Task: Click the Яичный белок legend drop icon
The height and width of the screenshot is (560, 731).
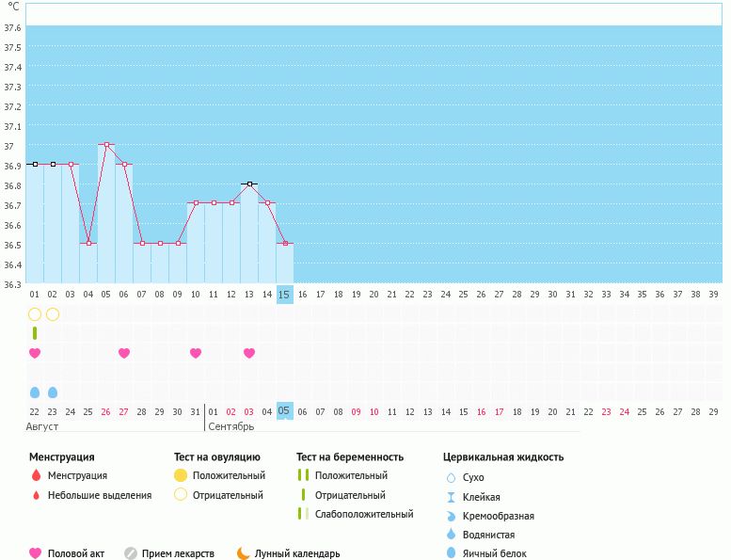Action: [451, 553]
